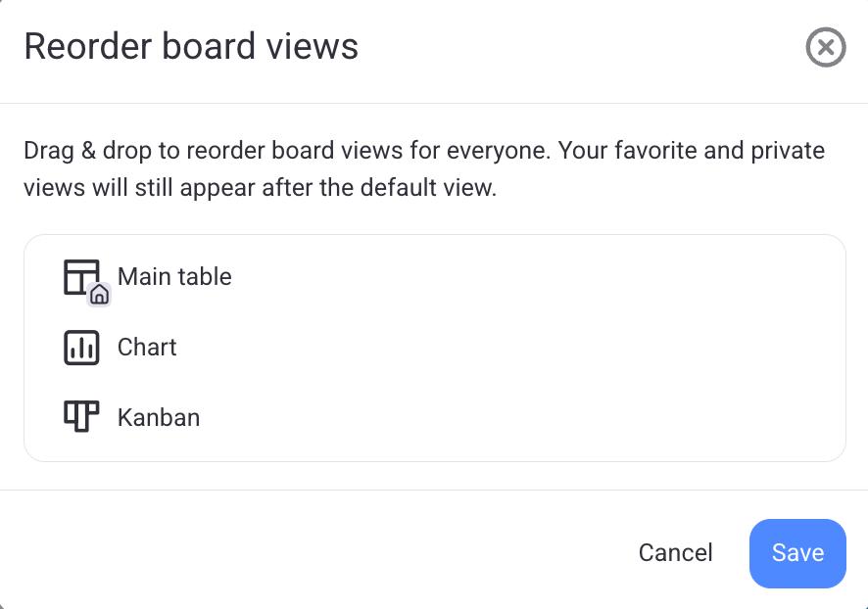Click the empty header space right of title
The width and height of the screenshot is (868, 609).
coord(588,47)
